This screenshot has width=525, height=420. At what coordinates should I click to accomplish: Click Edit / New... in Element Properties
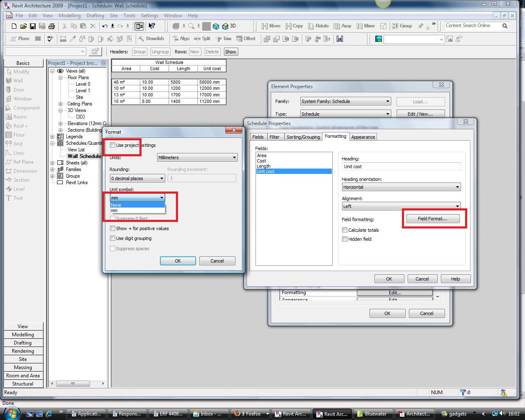coord(420,114)
